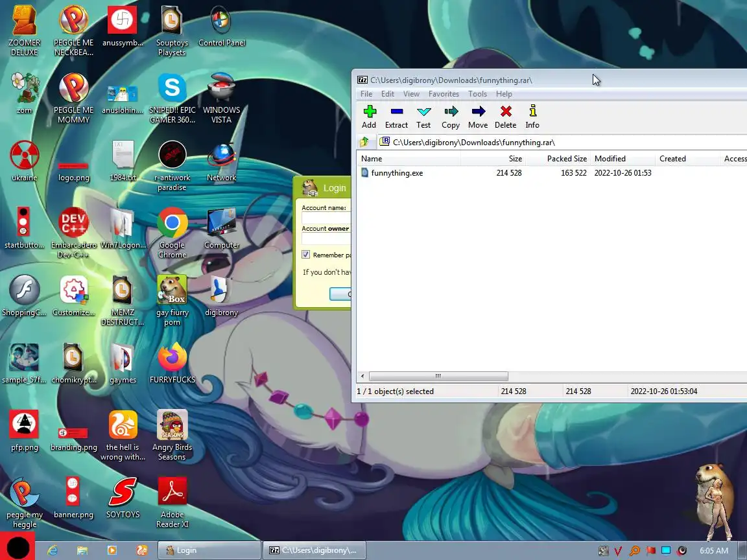
Task: Select the PEGGLE ME MOMMY desktop icon
Action: tap(73, 99)
